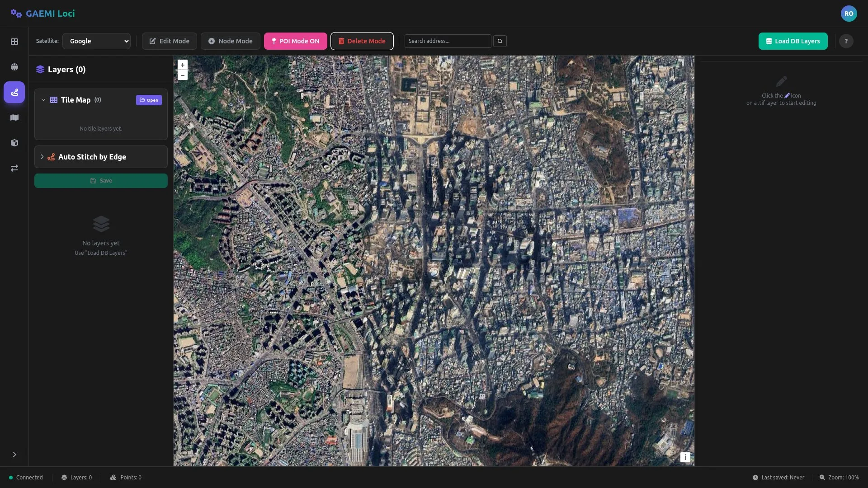Image resolution: width=868 pixels, height=488 pixels.
Task: Turn off POI Mode
Action: point(295,41)
